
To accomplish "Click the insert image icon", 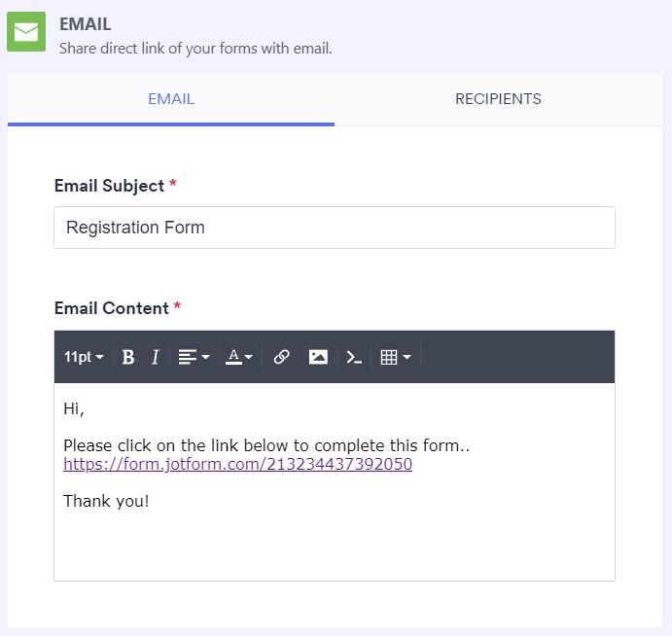I will click(x=318, y=357).
